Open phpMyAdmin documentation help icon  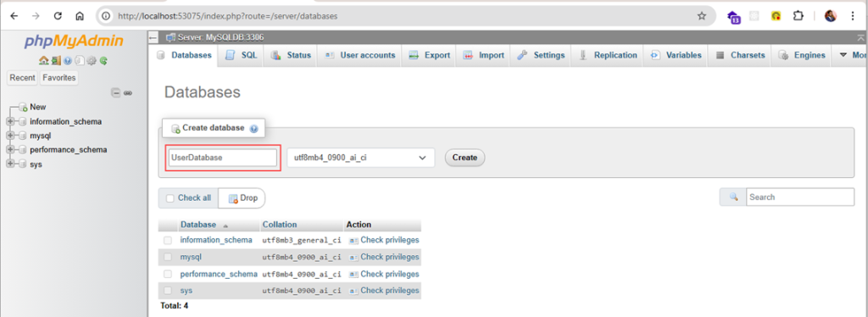[x=68, y=60]
